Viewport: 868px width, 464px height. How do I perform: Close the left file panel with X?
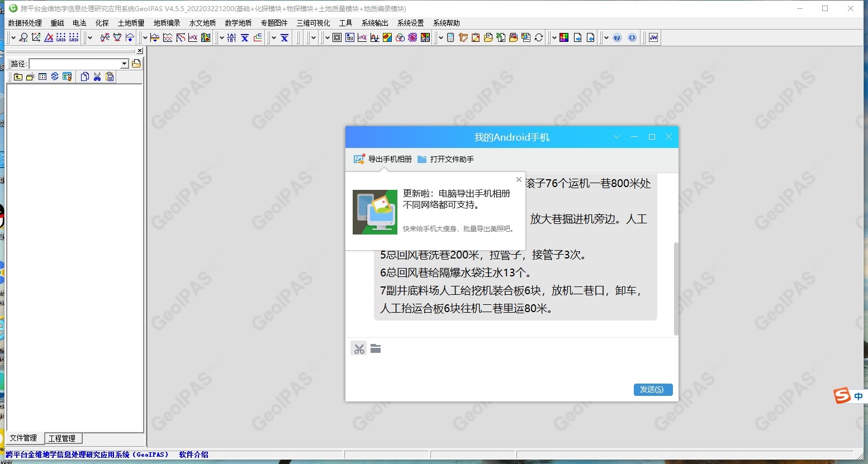(x=140, y=51)
